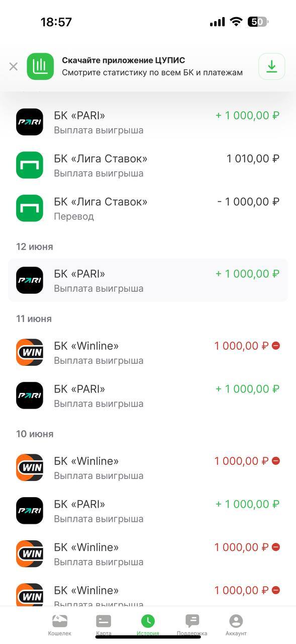Open the Кошелек wallet tab
Screen dimensions: 296x644
pos(60,625)
